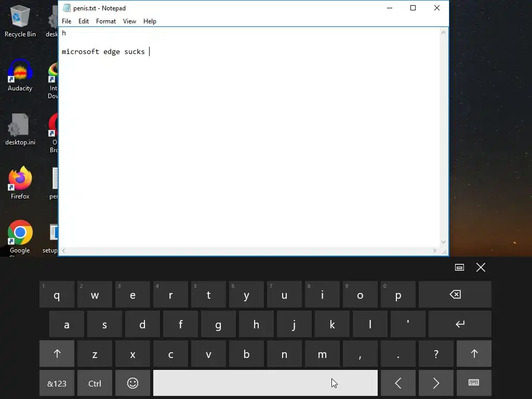The image size is (532, 399).
Task: Tap the y key
Action: 246,295
